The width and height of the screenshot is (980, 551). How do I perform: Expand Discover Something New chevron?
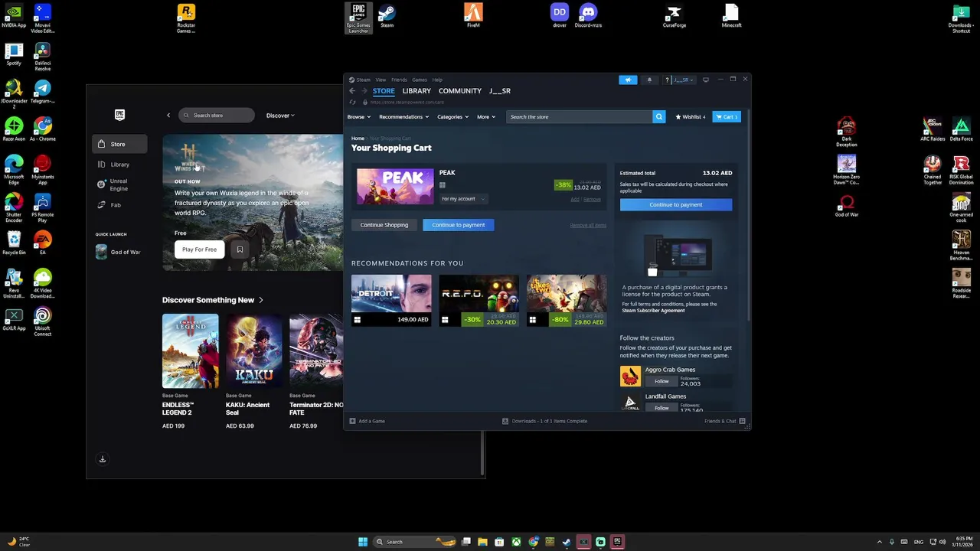pyautogui.click(x=261, y=300)
